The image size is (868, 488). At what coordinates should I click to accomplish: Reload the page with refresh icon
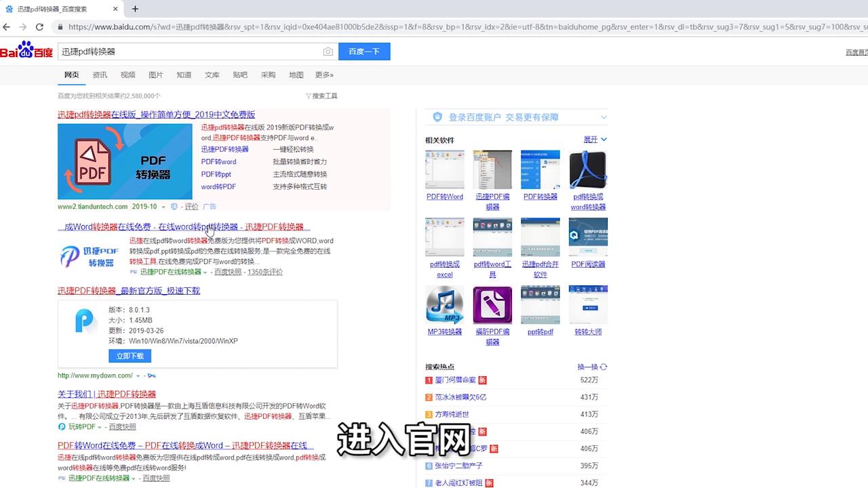39,27
